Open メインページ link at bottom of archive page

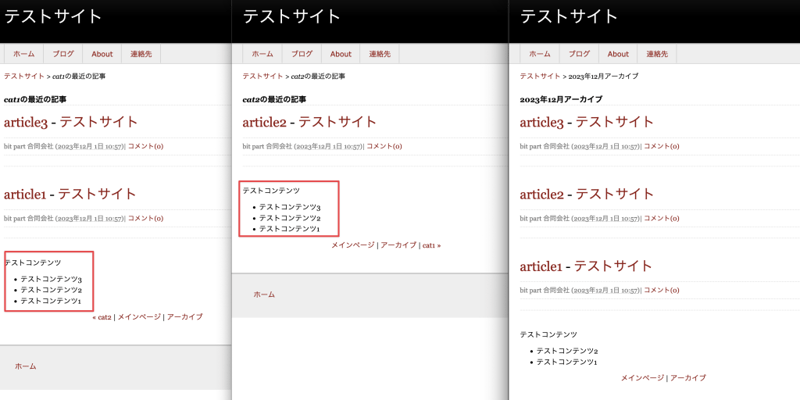click(642, 378)
